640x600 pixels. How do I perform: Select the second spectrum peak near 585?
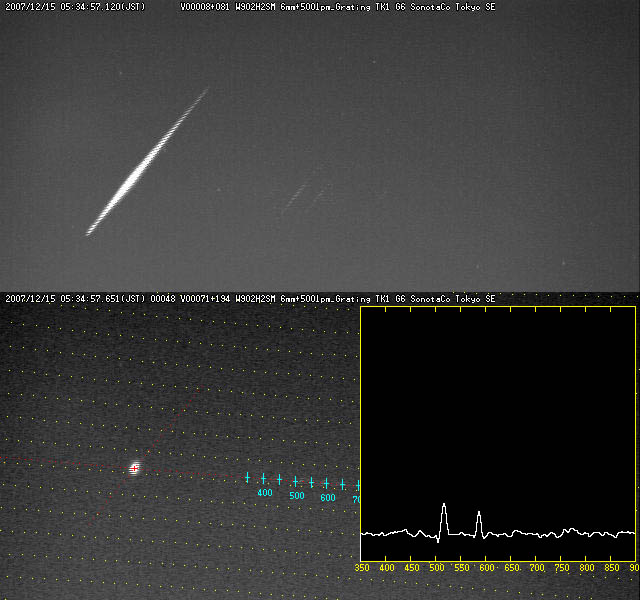[479, 516]
